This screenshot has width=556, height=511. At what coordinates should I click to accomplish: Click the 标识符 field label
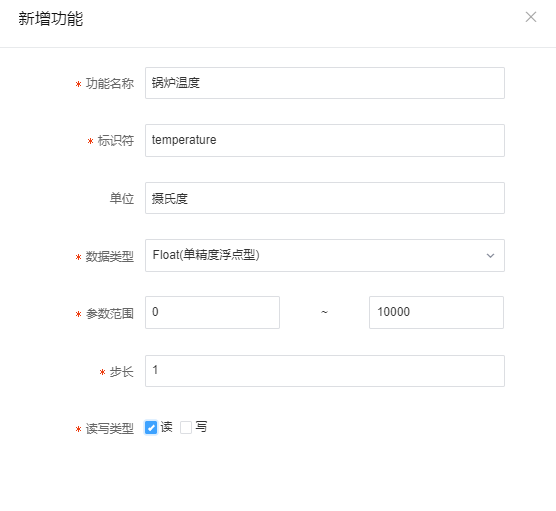click(x=116, y=141)
